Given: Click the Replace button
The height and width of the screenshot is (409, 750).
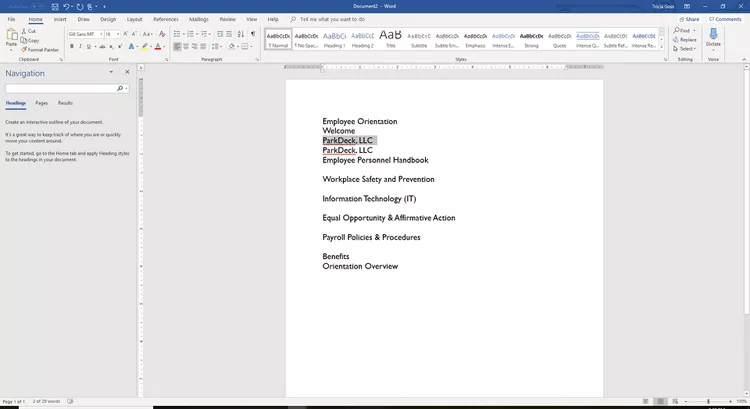Looking at the screenshot, I should pos(684,40).
